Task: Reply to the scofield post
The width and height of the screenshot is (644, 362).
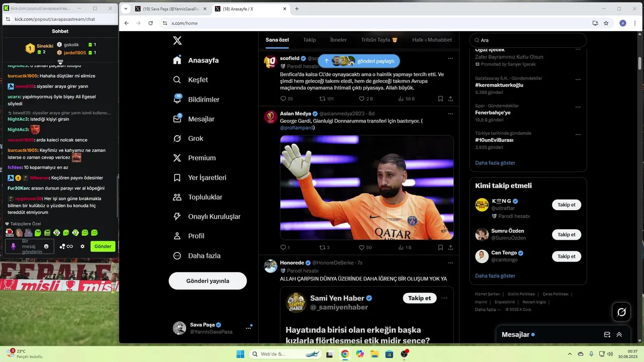Action: pos(283,99)
